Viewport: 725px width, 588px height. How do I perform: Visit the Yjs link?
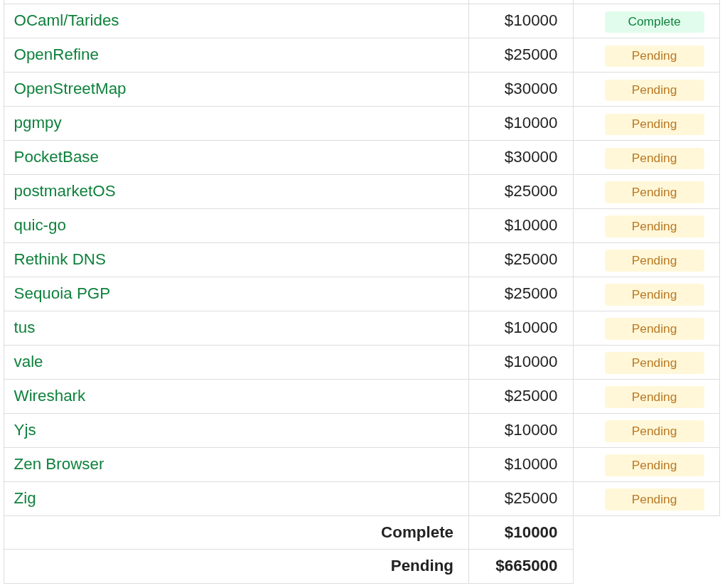pyautogui.click(x=25, y=430)
